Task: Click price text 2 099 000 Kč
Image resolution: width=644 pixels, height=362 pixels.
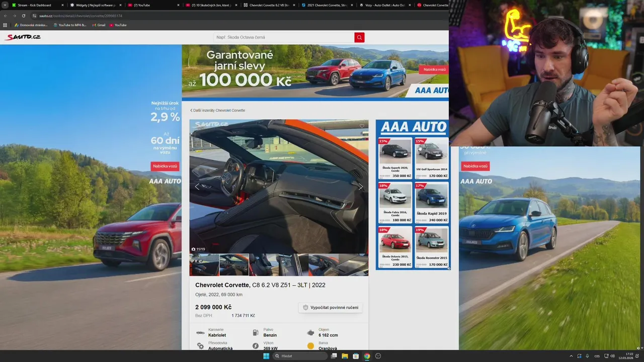Action: click(x=213, y=307)
